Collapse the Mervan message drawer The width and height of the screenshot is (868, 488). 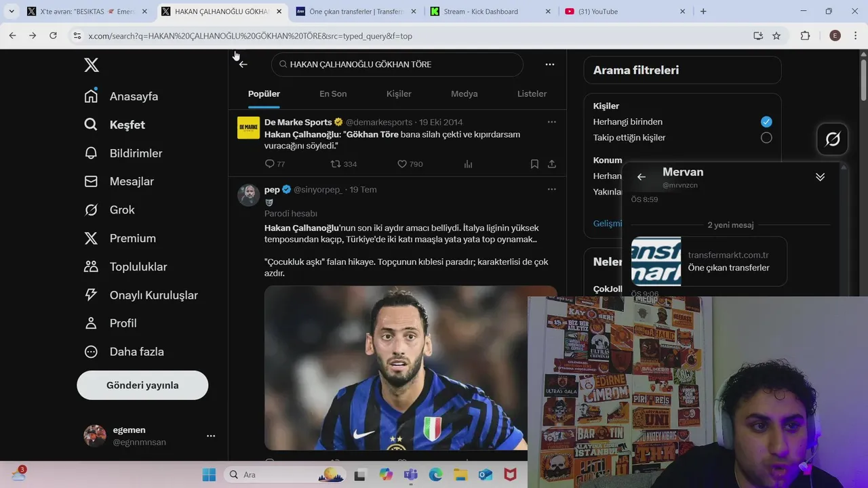coord(820,177)
